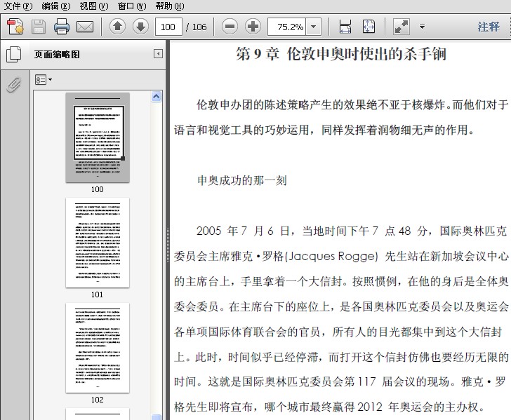Expand the toolbar customization small arrow
511x420 pixels.
pos(422,27)
